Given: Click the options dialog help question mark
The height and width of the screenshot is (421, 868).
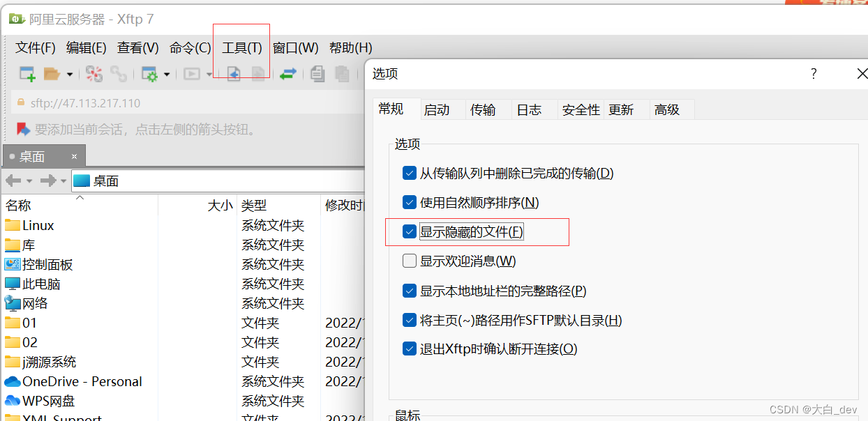Looking at the screenshot, I should pos(814,74).
